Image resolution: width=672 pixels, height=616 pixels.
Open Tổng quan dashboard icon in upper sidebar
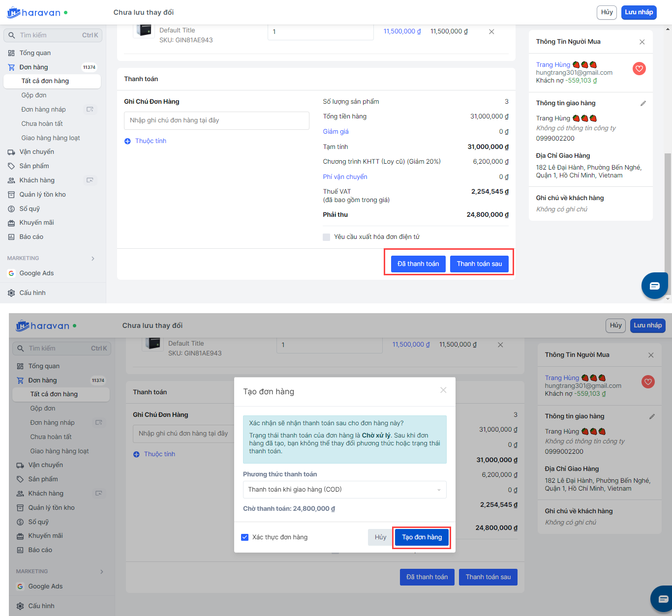pos(11,53)
